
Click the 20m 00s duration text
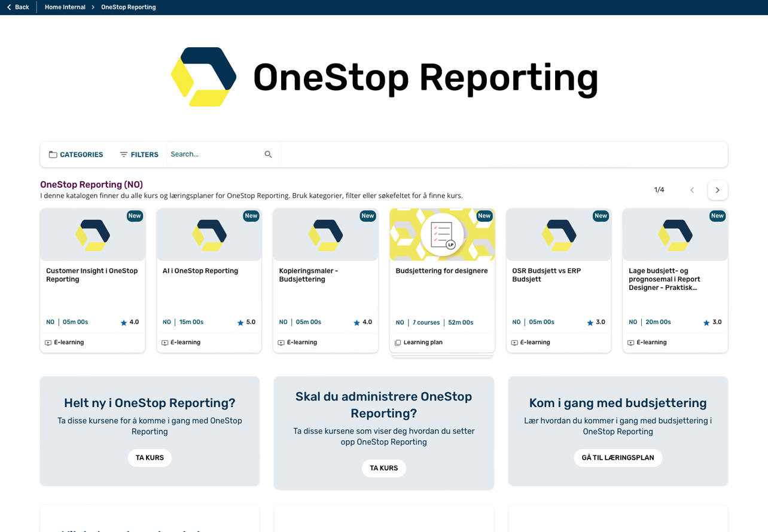658,322
